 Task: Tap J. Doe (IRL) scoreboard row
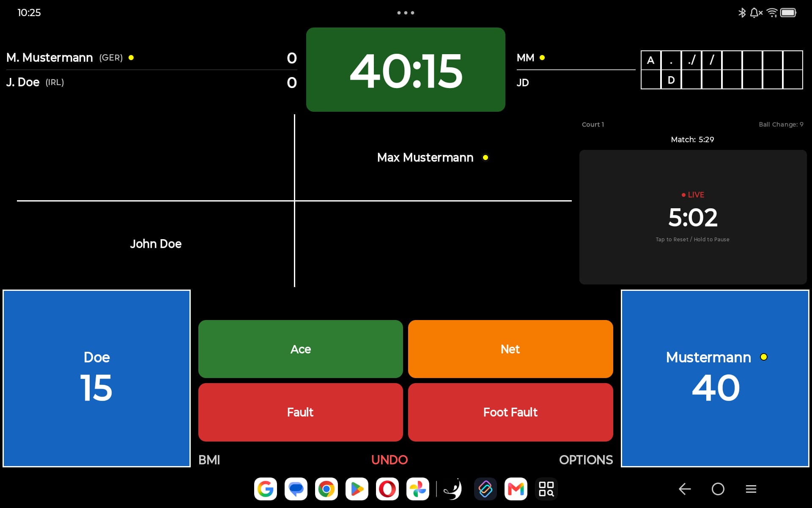click(151, 82)
